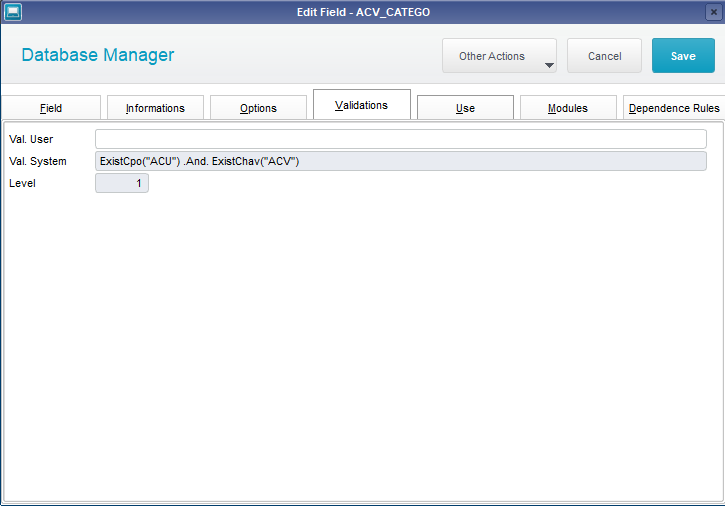Open the Modules tab

[x=568, y=108]
